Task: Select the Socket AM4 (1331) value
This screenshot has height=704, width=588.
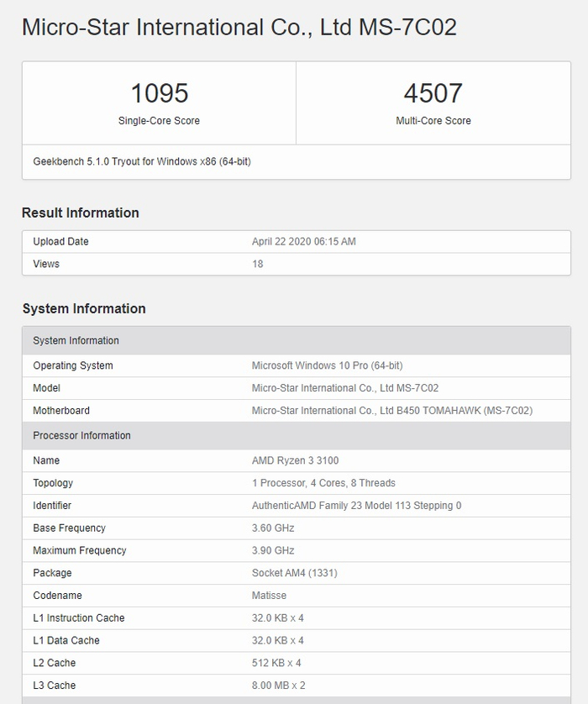Action: coord(295,572)
